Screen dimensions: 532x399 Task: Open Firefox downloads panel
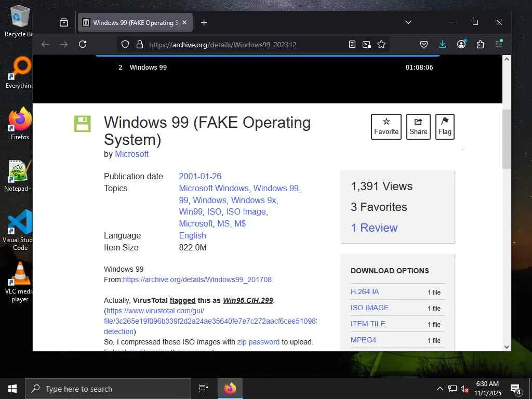(x=443, y=45)
